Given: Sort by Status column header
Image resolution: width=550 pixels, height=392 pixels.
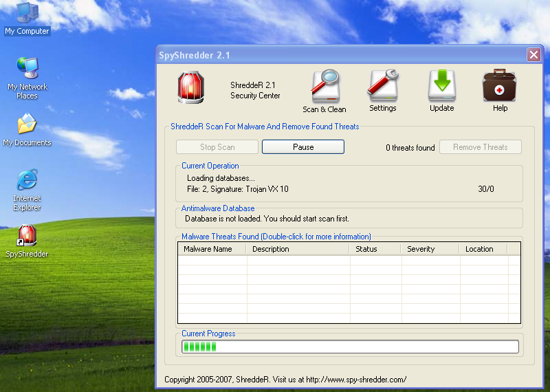Looking at the screenshot, I should 375,249.
